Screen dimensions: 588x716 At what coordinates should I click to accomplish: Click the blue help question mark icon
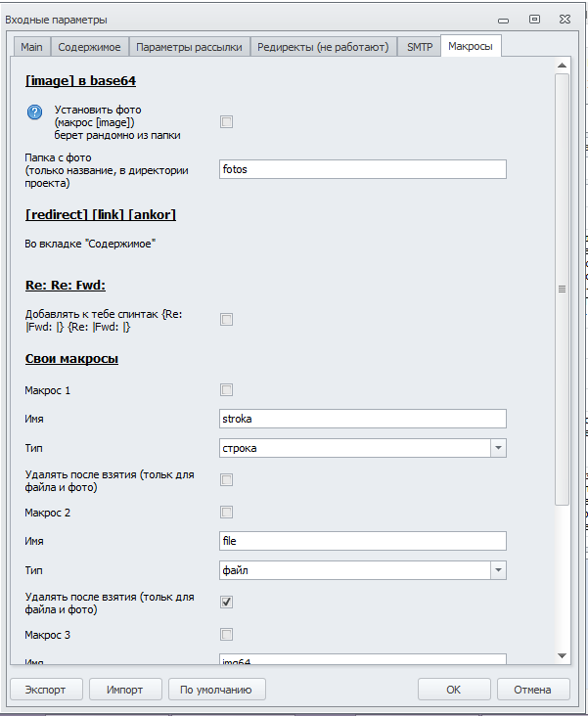(34, 112)
